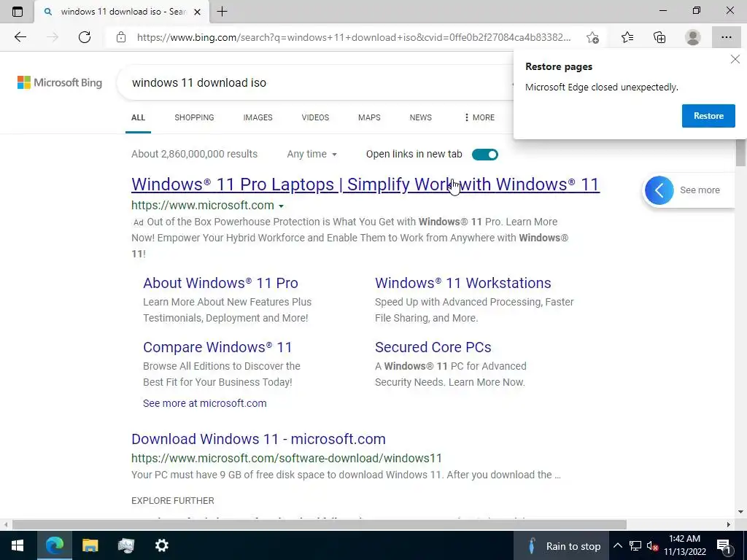The height and width of the screenshot is (560, 747).
Task: Click the Rain to stop weather widget
Action: [x=562, y=546]
